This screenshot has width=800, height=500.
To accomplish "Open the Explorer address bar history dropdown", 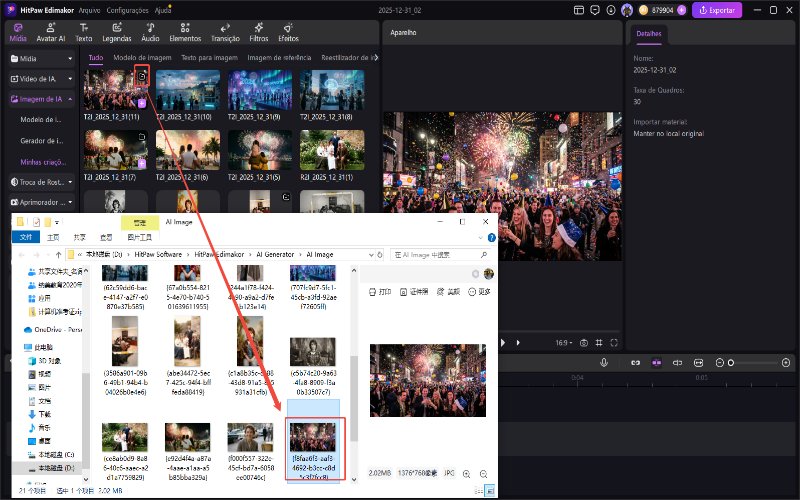I will (x=371, y=254).
